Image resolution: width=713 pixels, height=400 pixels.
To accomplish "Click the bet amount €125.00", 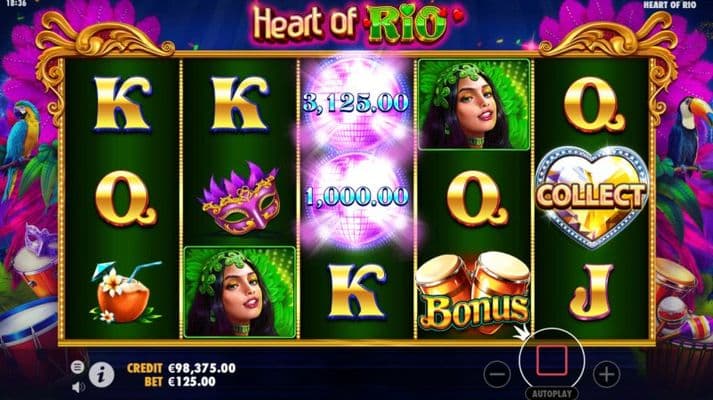I will 191,382.
